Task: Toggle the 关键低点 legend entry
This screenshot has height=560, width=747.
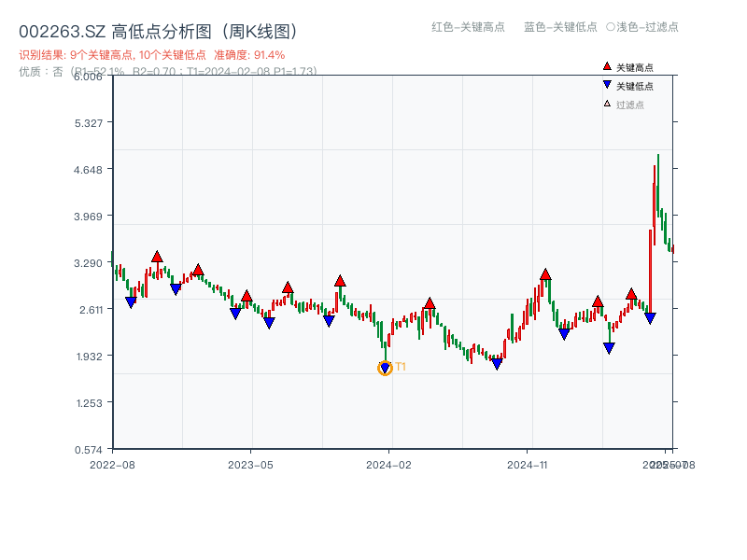Action: coord(627,86)
